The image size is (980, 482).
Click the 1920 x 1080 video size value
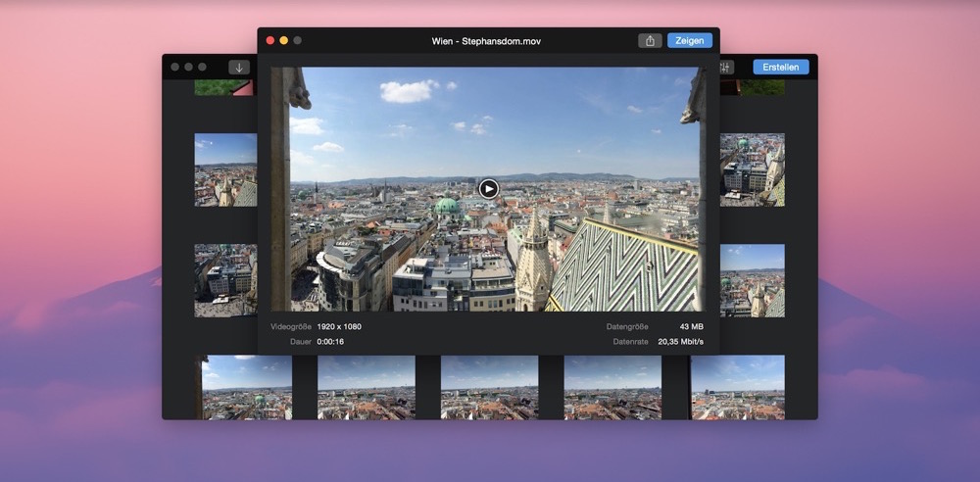(x=339, y=326)
